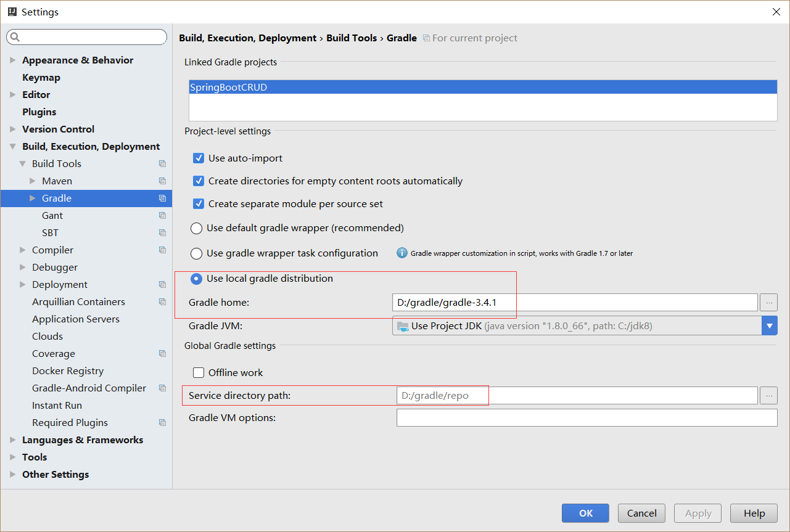Browse for Gradle home folder
Screen dimensions: 790x532
point(768,303)
